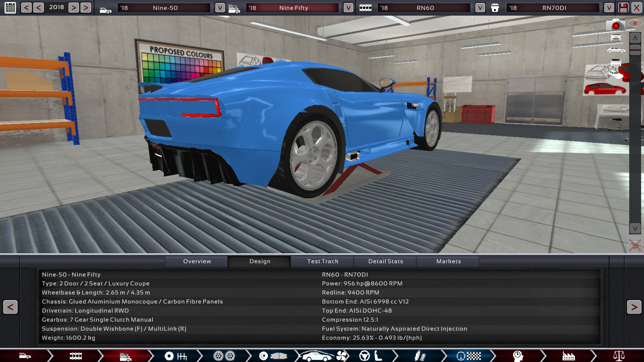
Task: Toggle the red eye visibility icon
Action: tap(635, 24)
